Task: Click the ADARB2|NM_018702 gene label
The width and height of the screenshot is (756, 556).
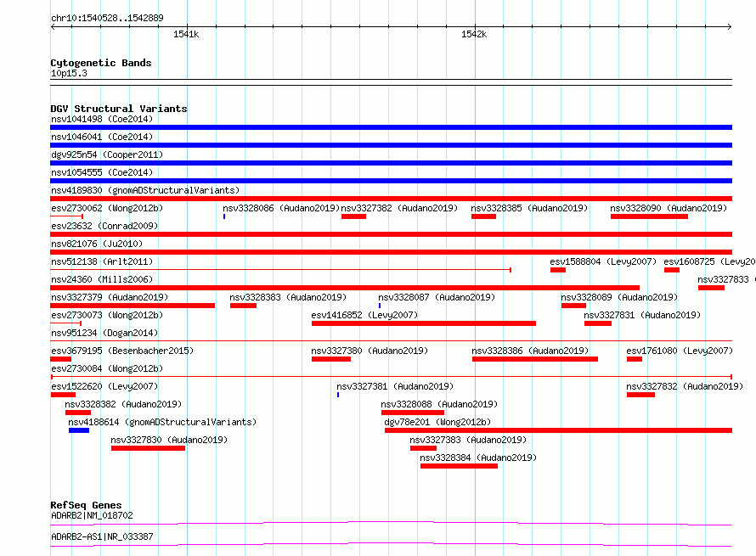Action: click(x=92, y=515)
